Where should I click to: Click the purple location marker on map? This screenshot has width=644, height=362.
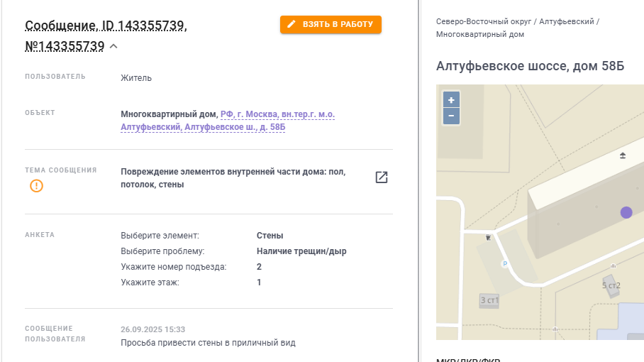tap(626, 212)
